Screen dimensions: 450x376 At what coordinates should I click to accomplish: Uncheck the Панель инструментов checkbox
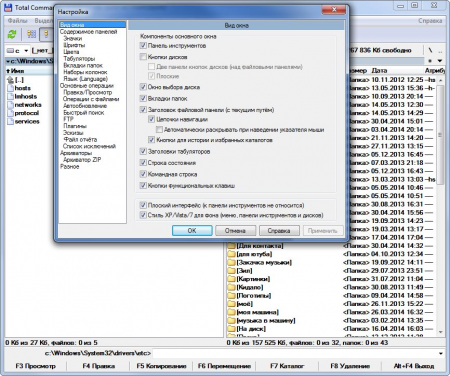tap(143, 45)
